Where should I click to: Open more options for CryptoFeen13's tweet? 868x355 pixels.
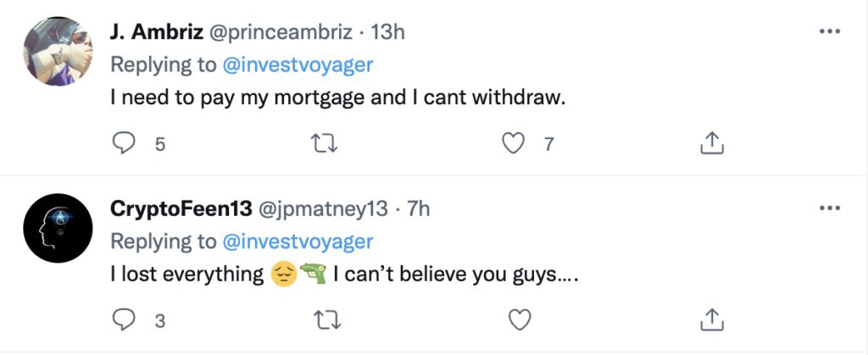pyautogui.click(x=828, y=208)
